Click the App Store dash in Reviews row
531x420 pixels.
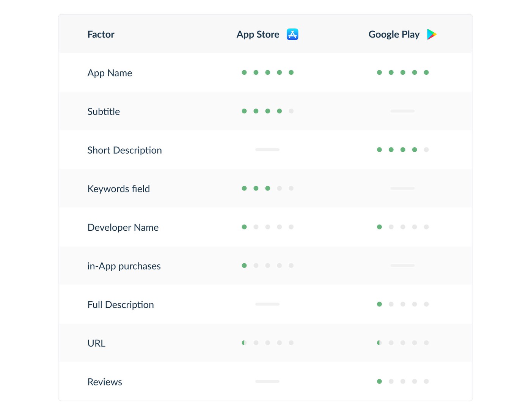tap(267, 381)
